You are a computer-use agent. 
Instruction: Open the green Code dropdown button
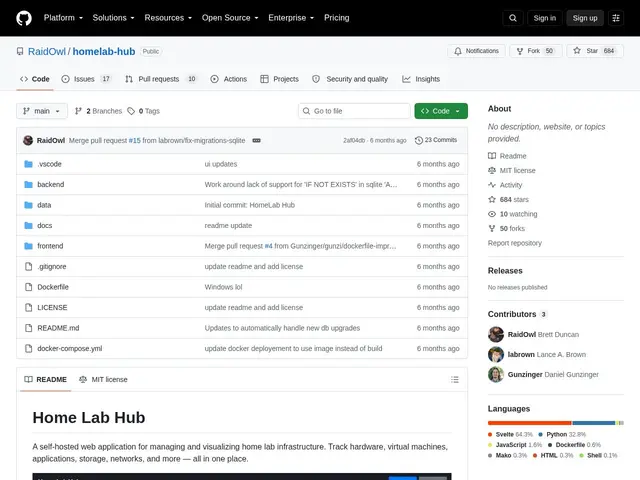coord(441,111)
